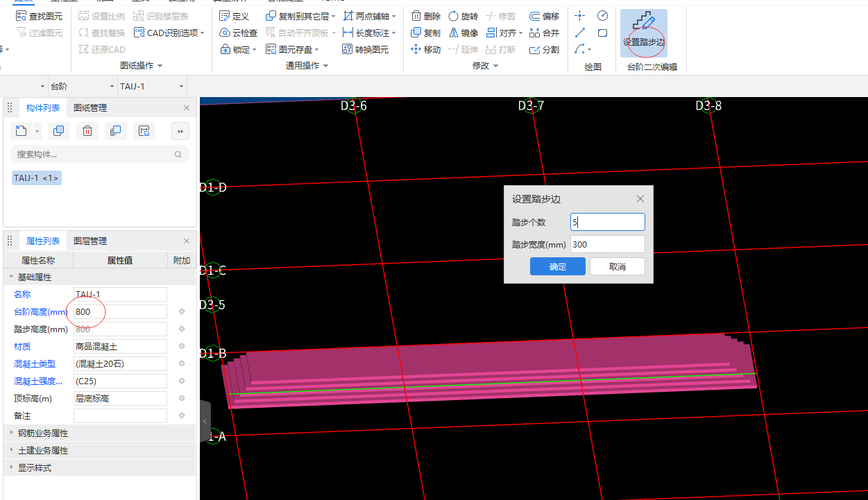Screen dimensions: 868x500
Task: Select the straight line draw tool
Action: (580, 33)
